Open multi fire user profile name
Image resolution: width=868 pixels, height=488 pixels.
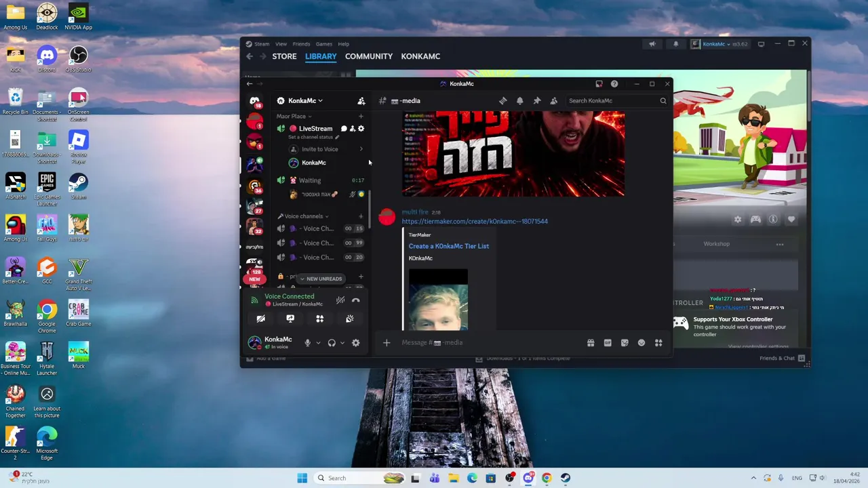[x=415, y=212]
